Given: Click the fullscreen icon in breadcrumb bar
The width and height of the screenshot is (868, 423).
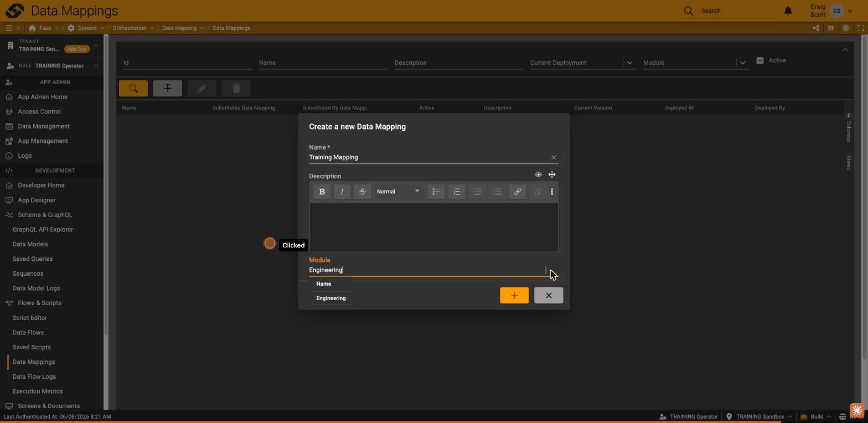Looking at the screenshot, I should click(x=861, y=28).
